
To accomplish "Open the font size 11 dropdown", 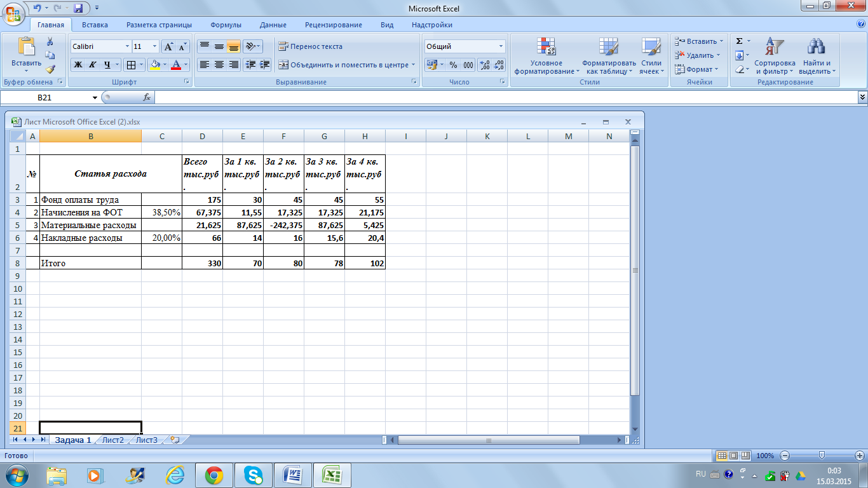I will point(155,46).
